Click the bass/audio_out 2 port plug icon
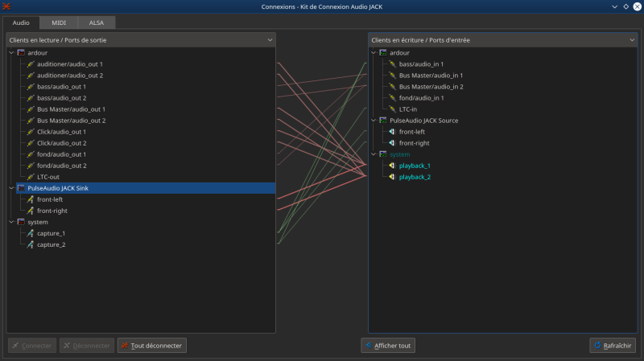This screenshot has height=361, width=644. click(x=31, y=97)
